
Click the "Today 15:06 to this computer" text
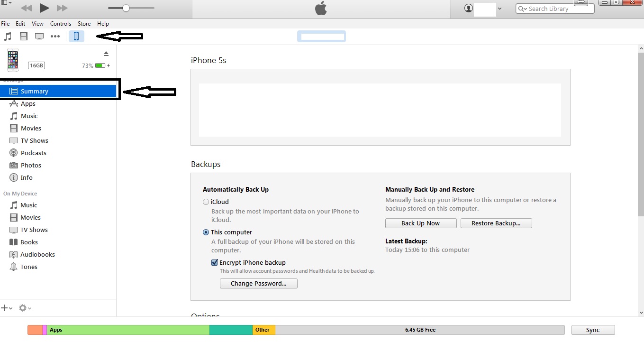427,250
